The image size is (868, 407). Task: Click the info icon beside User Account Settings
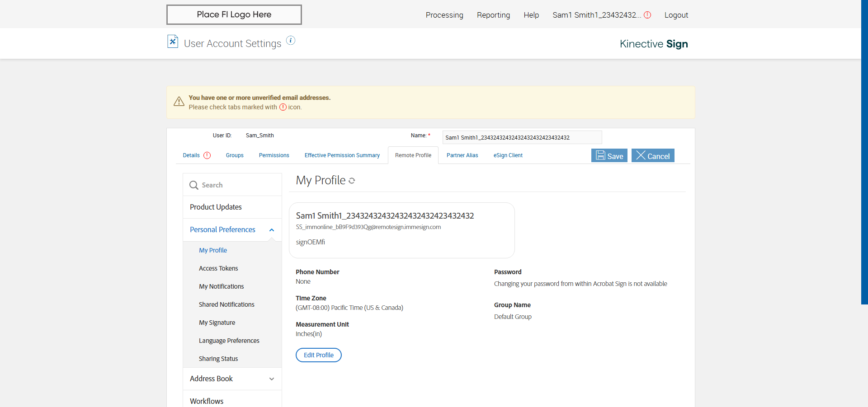291,41
